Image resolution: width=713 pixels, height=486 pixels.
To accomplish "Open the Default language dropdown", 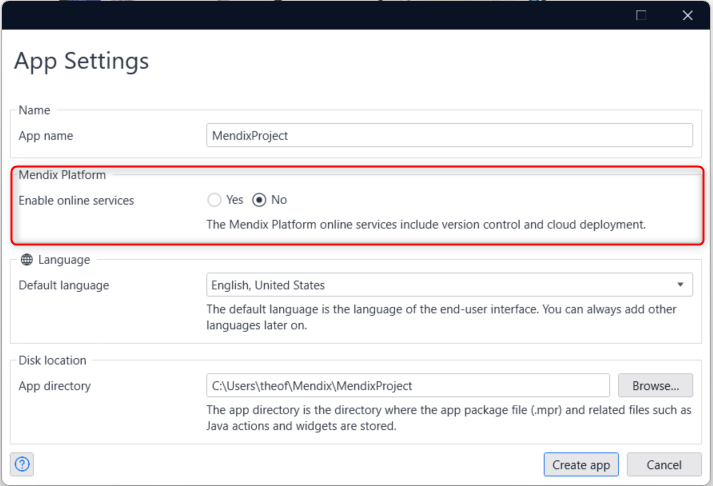I will (x=449, y=285).
